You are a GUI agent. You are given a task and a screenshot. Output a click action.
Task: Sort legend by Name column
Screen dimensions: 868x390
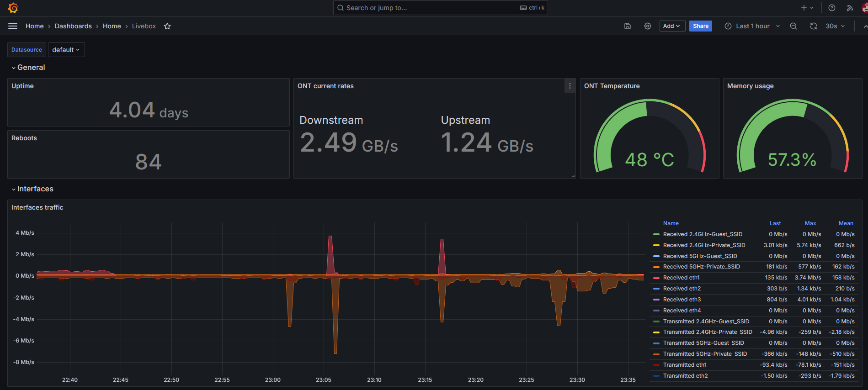click(671, 223)
